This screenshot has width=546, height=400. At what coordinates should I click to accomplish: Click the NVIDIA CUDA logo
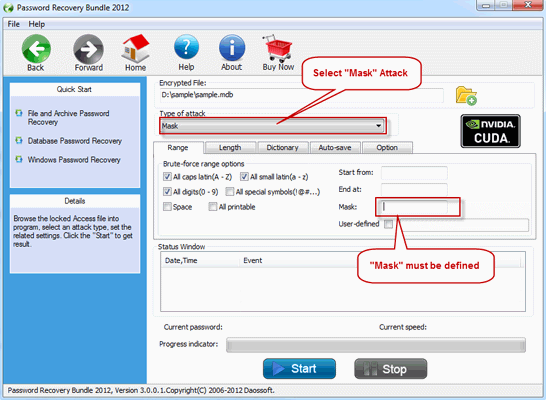pos(490,131)
